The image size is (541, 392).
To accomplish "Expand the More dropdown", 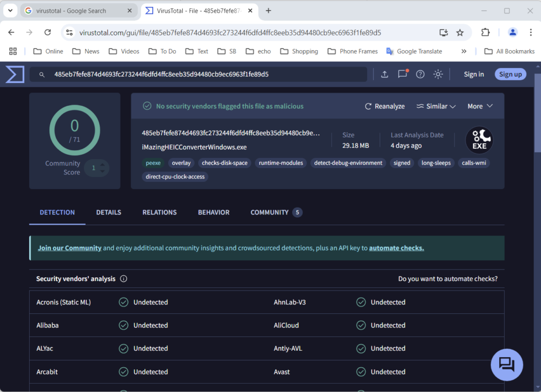I will [480, 106].
